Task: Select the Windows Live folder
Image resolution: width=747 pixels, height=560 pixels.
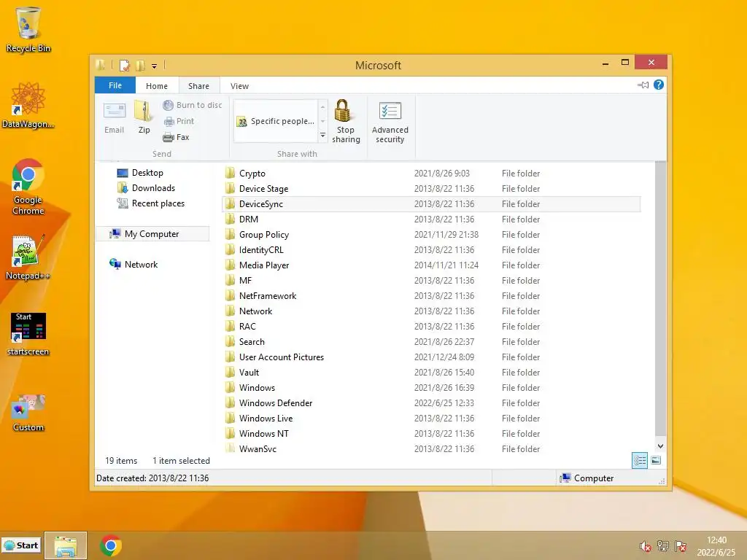Action: tap(431, 418)
